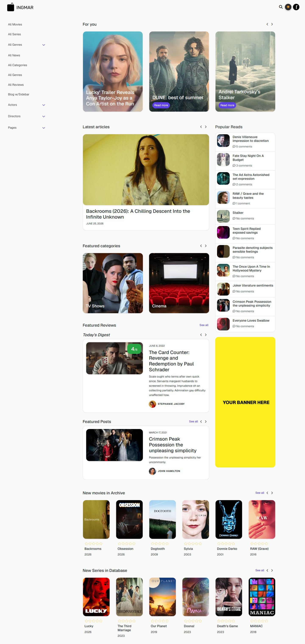Show next New movies in Archive
Viewport: 305px width, 644px height.
pyautogui.click(x=272, y=493)
